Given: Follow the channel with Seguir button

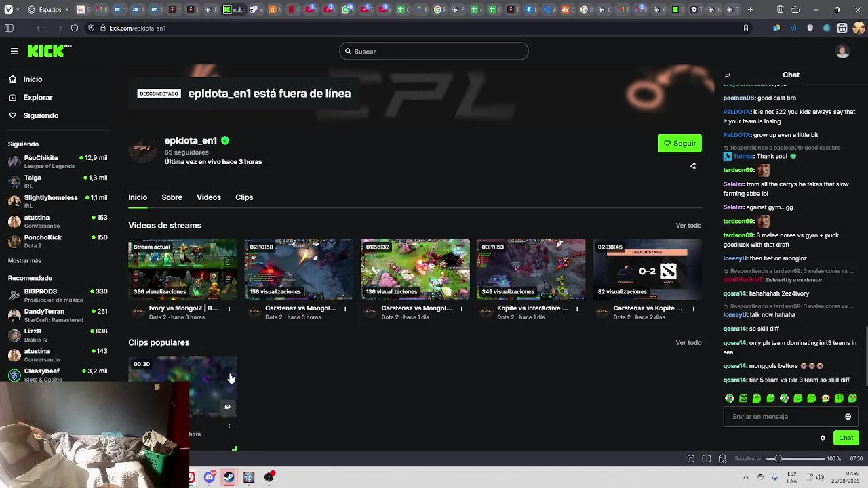Looking at the screenshot, I should point(679,143).
